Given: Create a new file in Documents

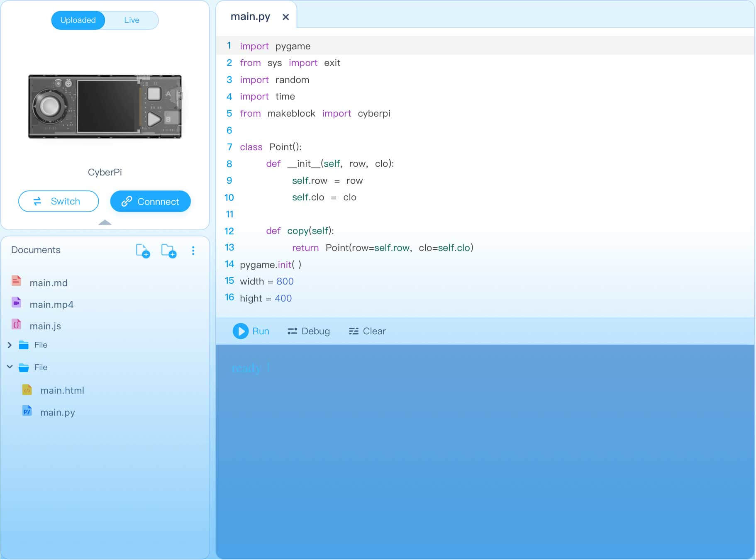Looking at the screenshot, I should [143, 251].
